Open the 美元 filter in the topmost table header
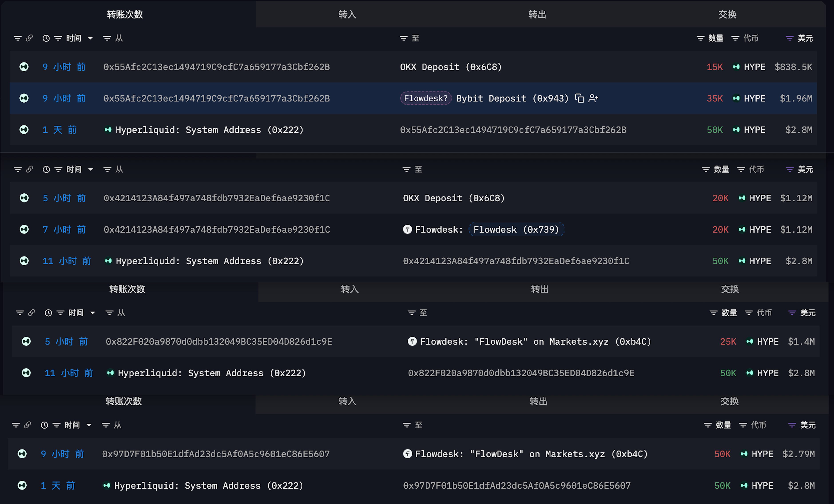 tap(790, 38)
